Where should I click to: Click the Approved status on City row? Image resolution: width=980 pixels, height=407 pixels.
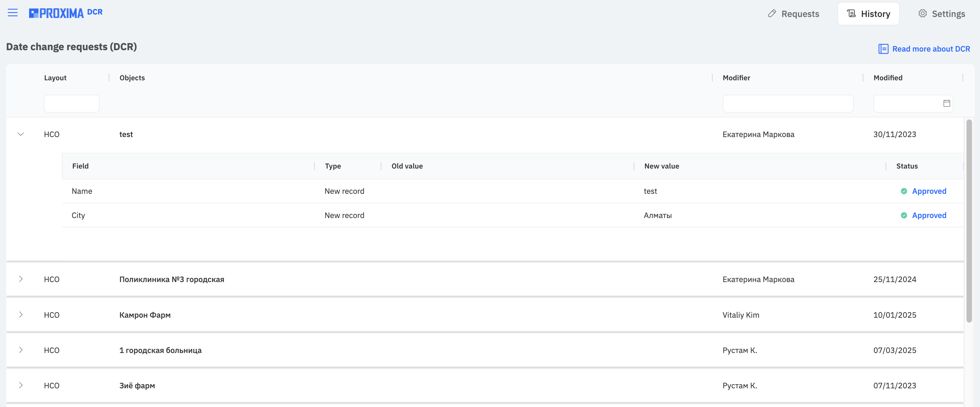click(x=929, y=216)
